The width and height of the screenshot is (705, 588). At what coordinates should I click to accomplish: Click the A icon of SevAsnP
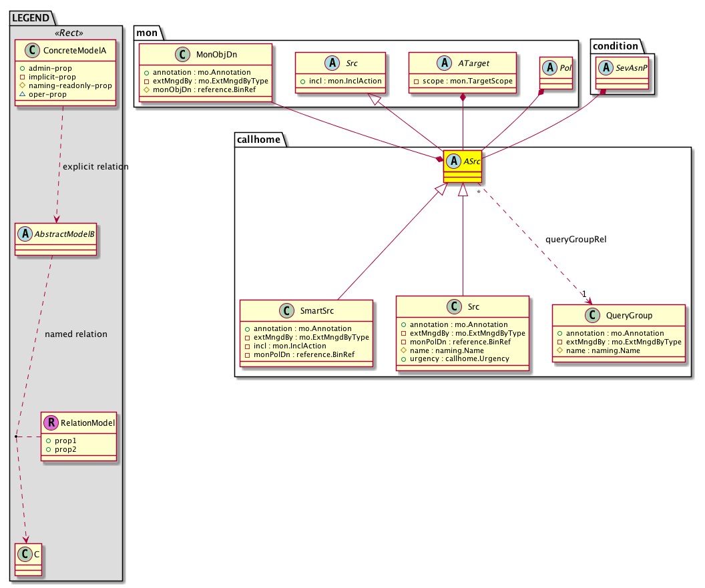point(605,69)
